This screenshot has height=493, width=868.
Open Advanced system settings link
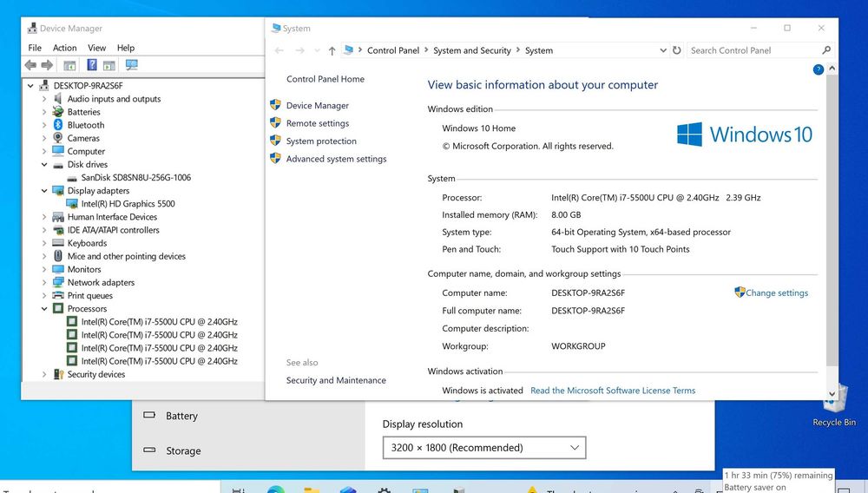pos(337,158)
